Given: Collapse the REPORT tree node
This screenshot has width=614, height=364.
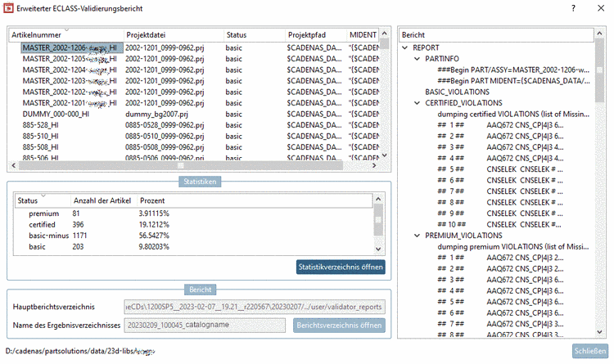Looking at the screenshot, I should (405, 48).
